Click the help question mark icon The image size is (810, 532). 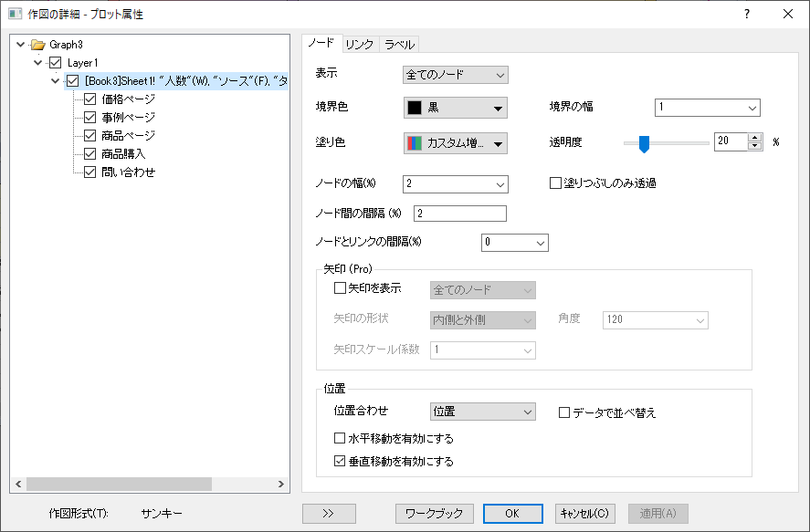(747, 14)
